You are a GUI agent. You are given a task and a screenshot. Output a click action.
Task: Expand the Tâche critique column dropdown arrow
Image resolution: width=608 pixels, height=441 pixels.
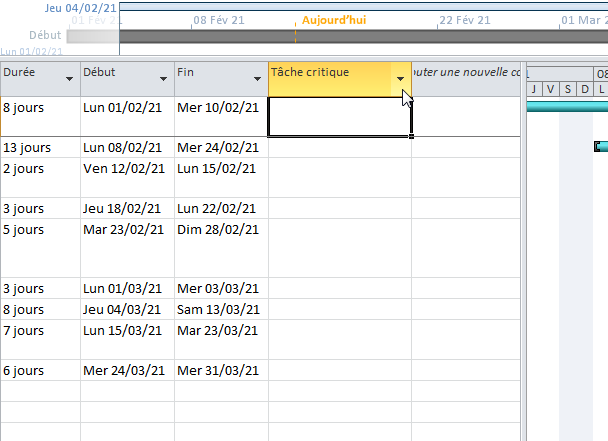click(400, 79)
